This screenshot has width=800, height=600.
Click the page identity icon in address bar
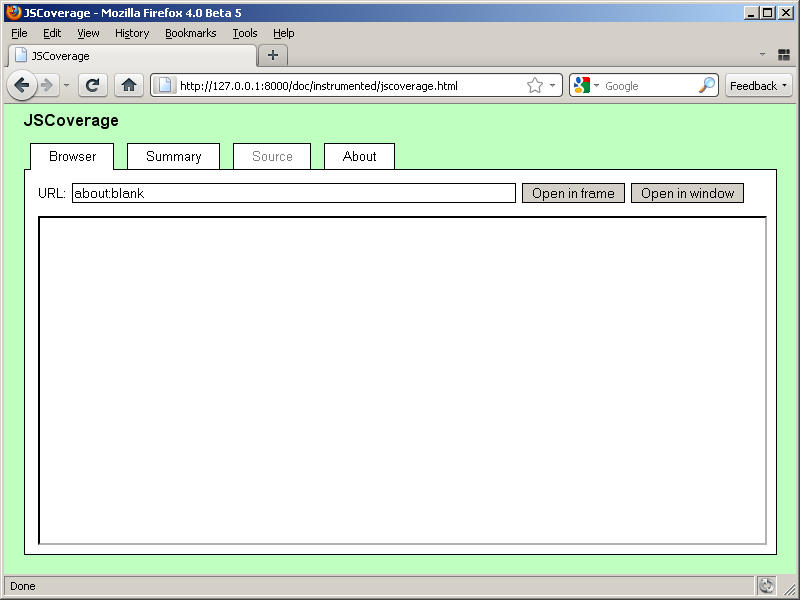pos(164,85)
